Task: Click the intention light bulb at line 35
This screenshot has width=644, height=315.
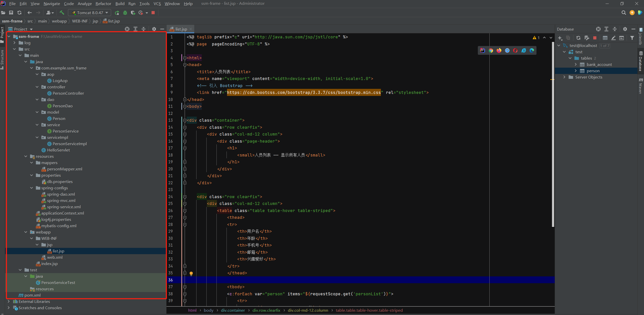Action: (x=191, y=274)
